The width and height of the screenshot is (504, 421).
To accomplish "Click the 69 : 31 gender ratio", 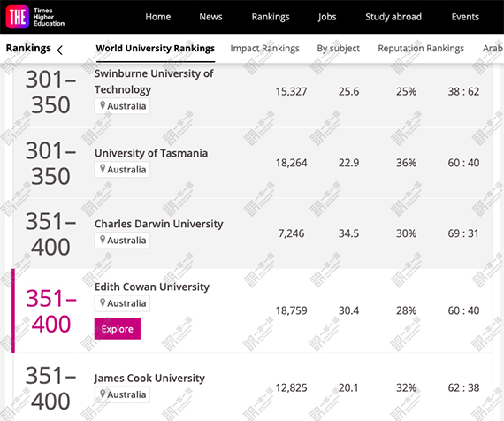I will (x=463, y=233).
